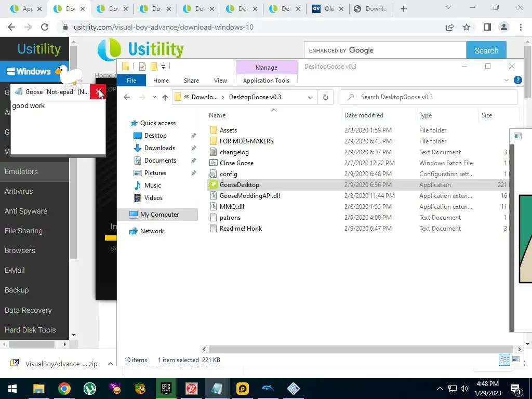
Task: Open Quick access in navigation pane
Action: coord(158,123)
